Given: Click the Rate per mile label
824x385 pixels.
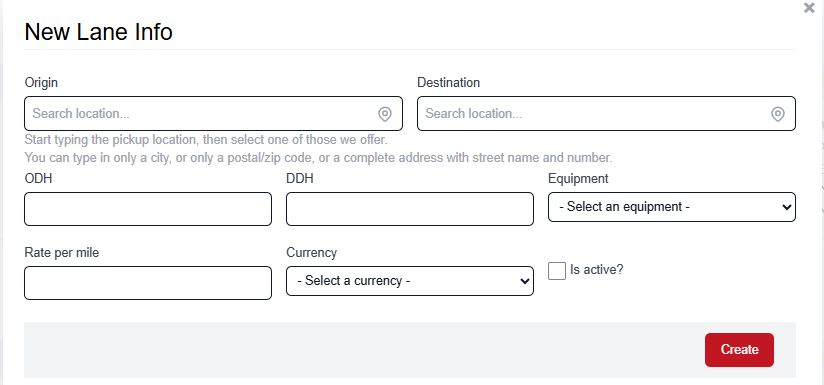Looking at the screenshot, I should [61, 253].
